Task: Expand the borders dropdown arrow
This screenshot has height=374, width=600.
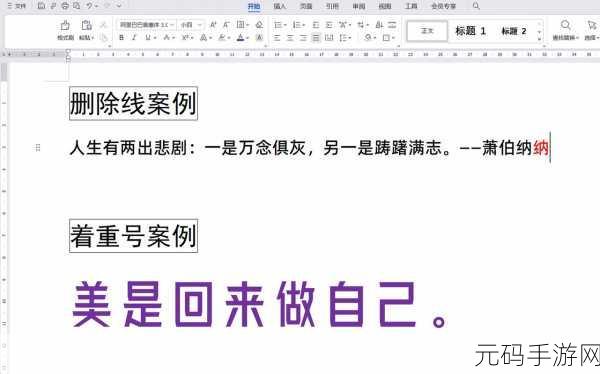Action: [x=393, y=38]
